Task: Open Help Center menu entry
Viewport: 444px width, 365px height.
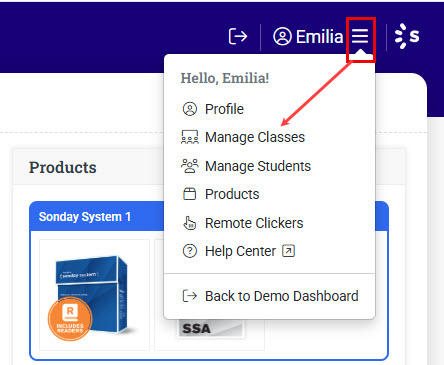Action: (240, 251)
